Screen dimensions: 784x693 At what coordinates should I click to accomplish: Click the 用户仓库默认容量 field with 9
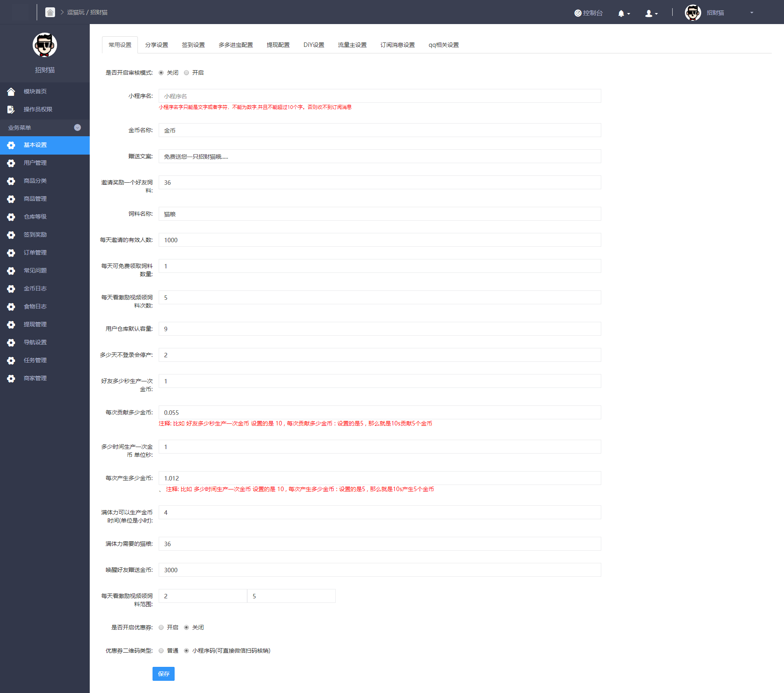(x=380, y=329)
